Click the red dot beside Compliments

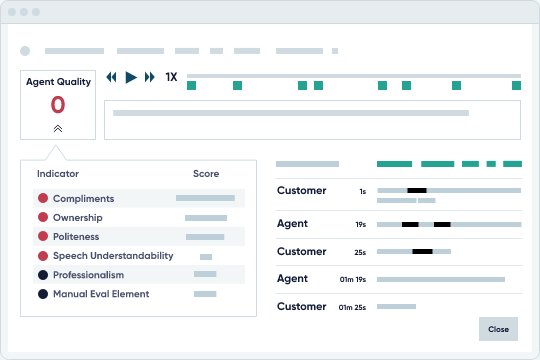tap(43, 198)
